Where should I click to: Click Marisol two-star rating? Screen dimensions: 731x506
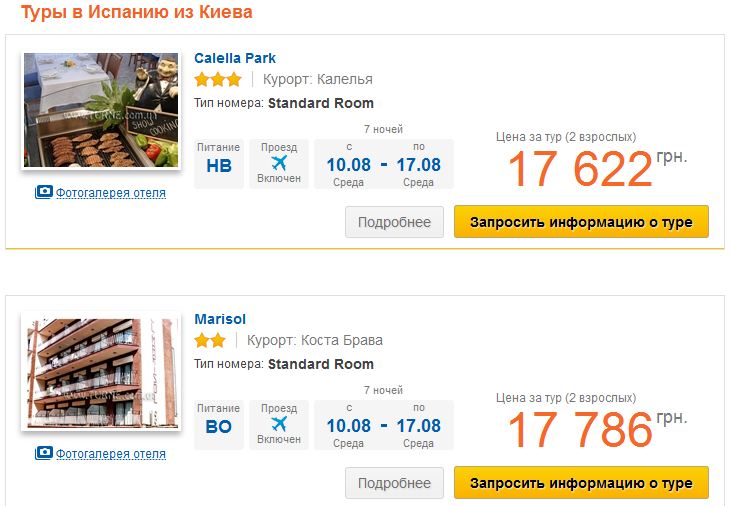pos(210,341)
